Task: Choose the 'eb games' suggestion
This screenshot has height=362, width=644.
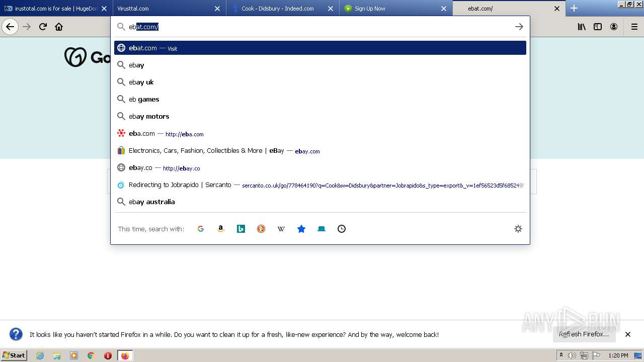Action: [320, 99]
